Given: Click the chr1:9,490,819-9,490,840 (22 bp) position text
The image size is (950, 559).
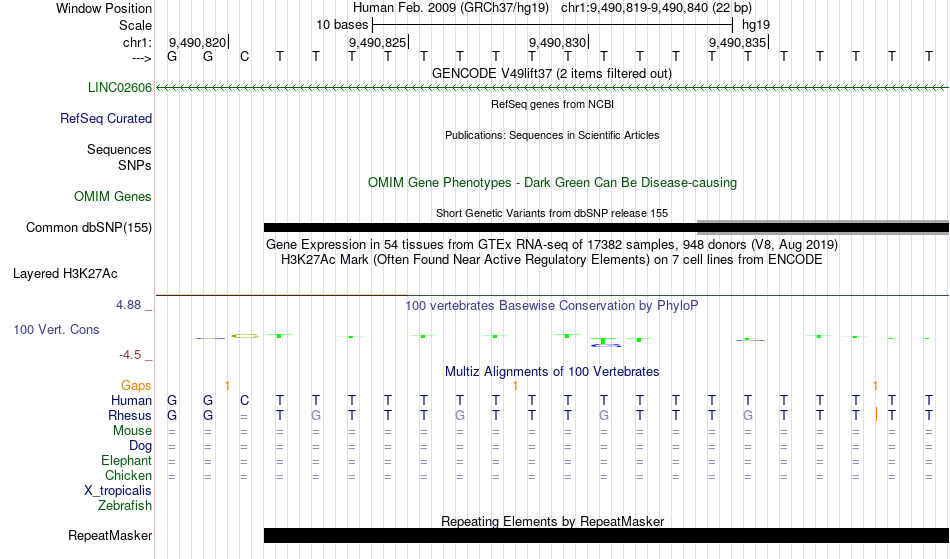Looking at the screenshot, I should pyautogui.click(x=656, y=8).
